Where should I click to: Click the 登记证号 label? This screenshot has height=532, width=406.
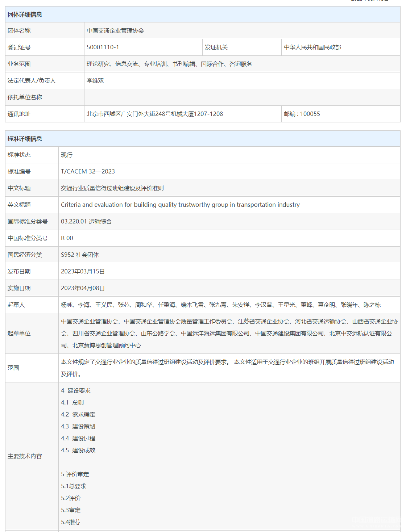tap(19, 47)
